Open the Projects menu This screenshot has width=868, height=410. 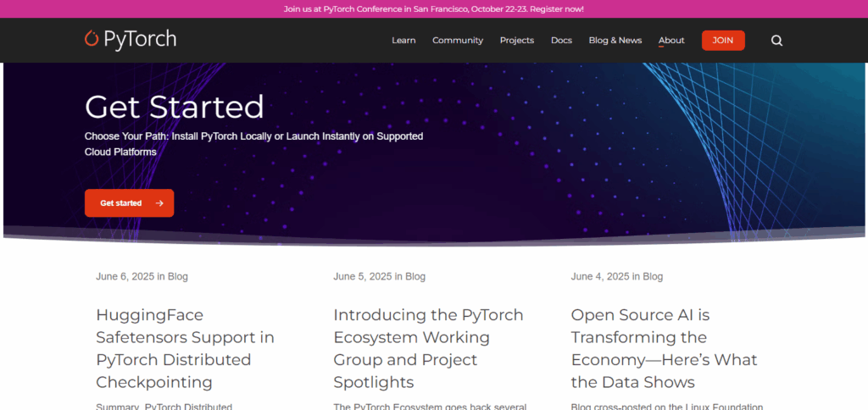click(x=517, y=41)
